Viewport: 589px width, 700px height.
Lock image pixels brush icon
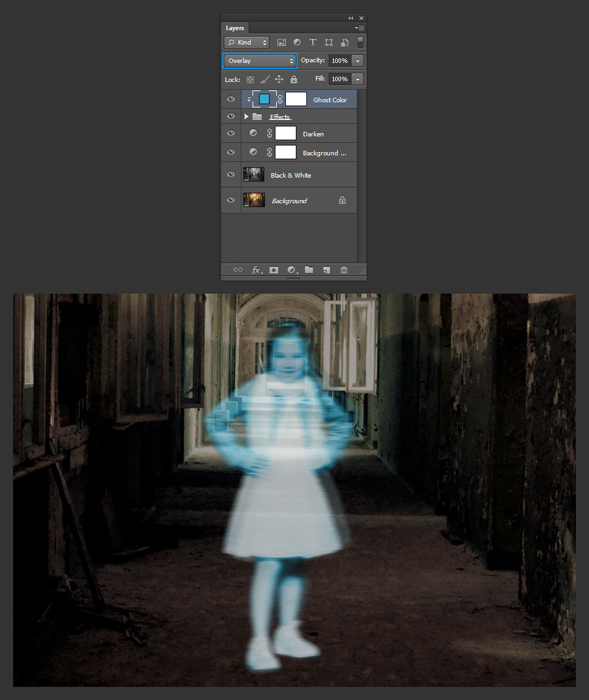pos(264,79)
